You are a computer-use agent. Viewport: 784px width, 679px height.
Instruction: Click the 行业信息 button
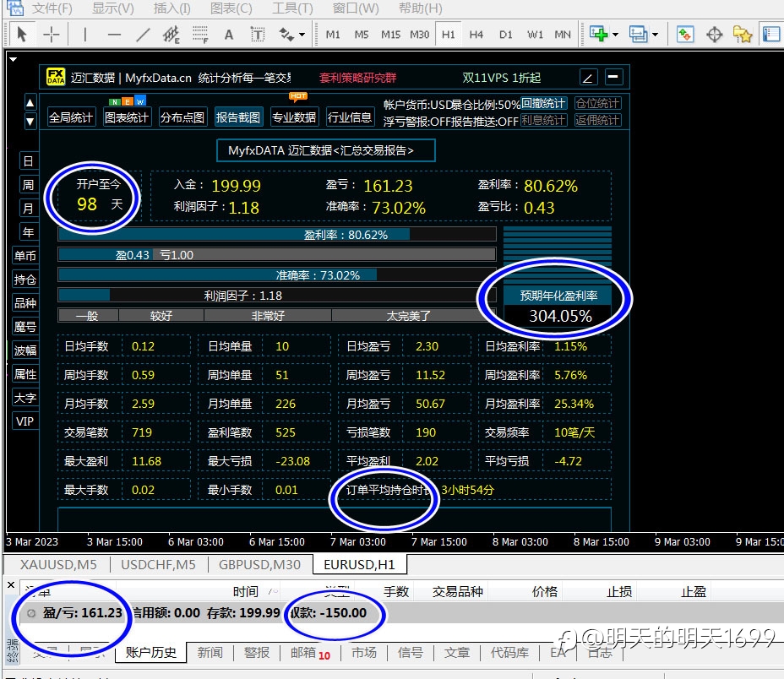click(x=350, y=117)
